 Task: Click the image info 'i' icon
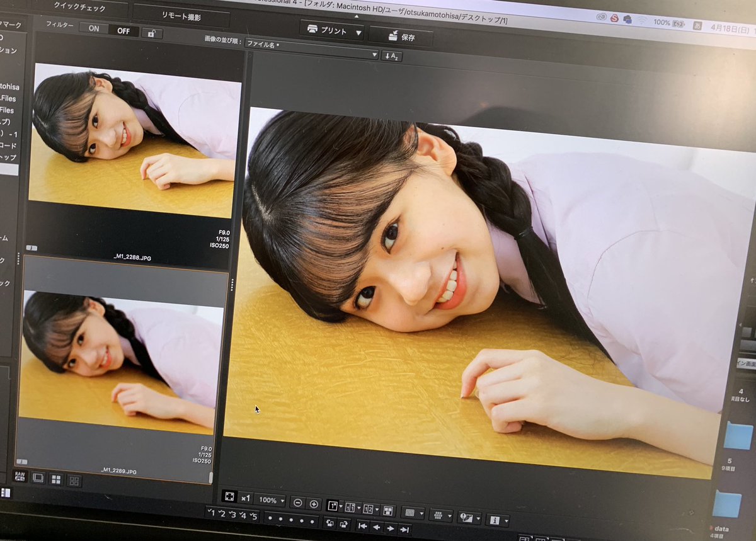(x=495, y=520)
